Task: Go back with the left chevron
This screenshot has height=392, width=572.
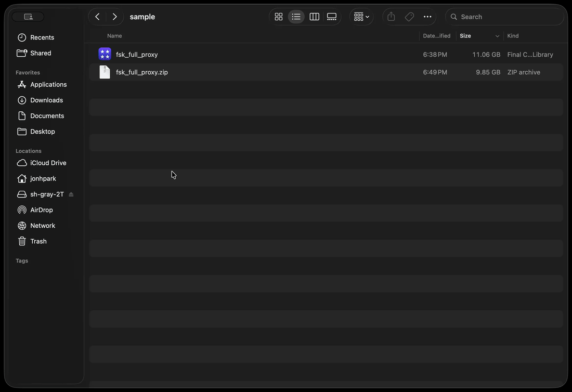Action: pyautogui.click(x=97, y=17)
